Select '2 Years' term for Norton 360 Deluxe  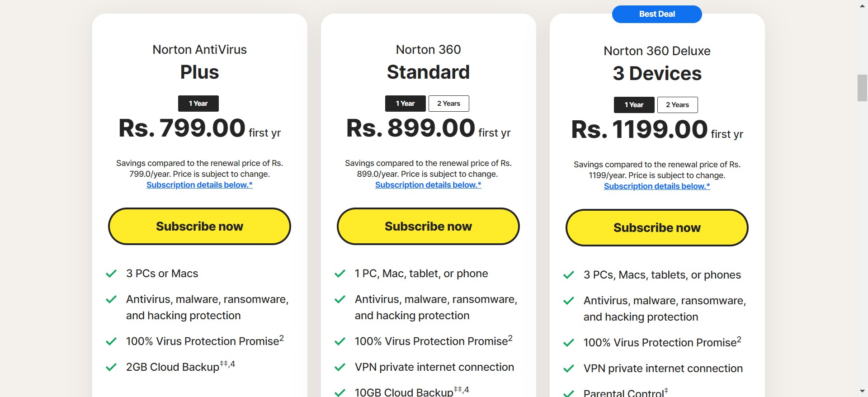coord(677,105)
